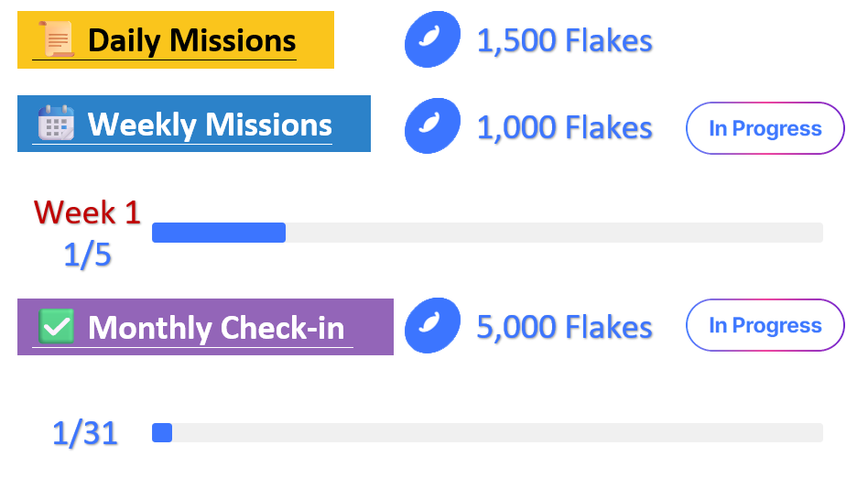This screenshot has height=489, width=868.
Task: Open the Weekly Missions link
Action: tap(210, 125)
